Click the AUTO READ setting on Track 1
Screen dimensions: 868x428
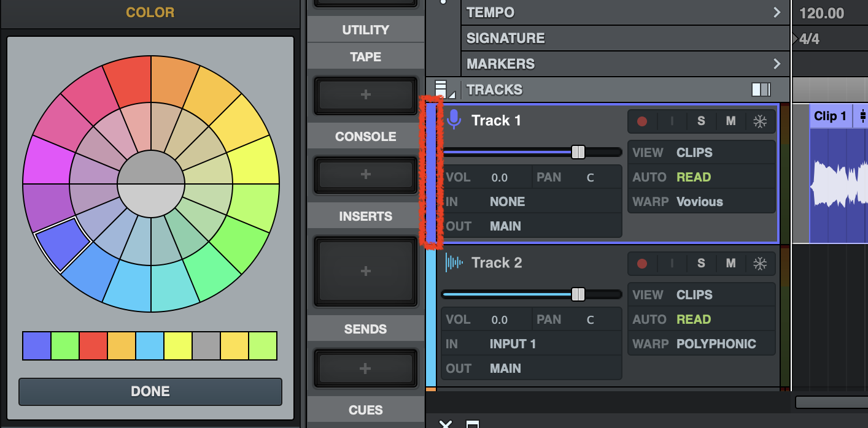pos(693,177)
